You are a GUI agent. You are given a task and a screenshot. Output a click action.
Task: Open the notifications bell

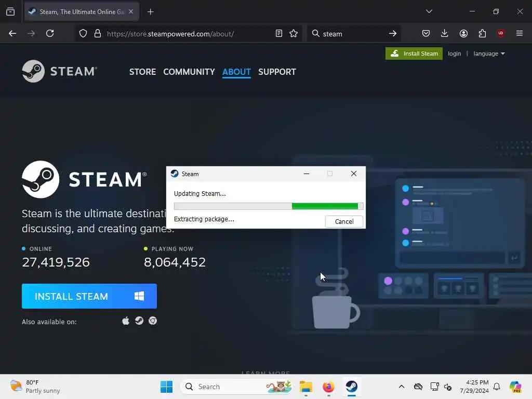497,387
